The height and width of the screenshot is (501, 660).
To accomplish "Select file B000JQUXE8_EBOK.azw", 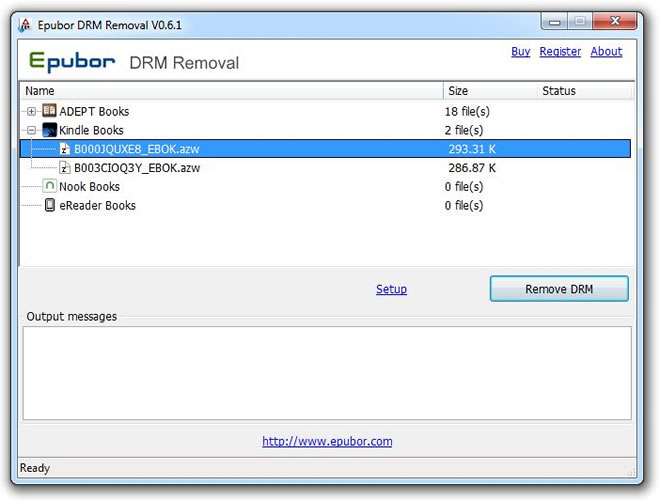I will pos(137,149).
